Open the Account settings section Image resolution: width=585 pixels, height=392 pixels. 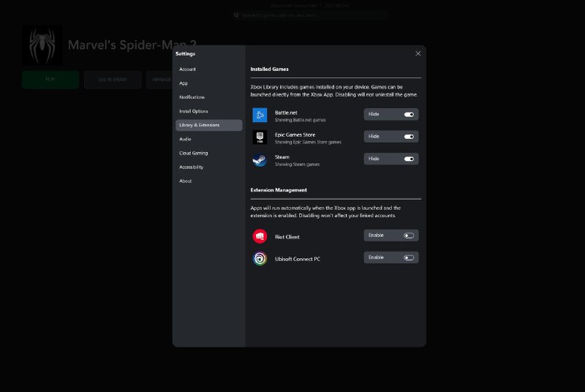coord(188,69)
